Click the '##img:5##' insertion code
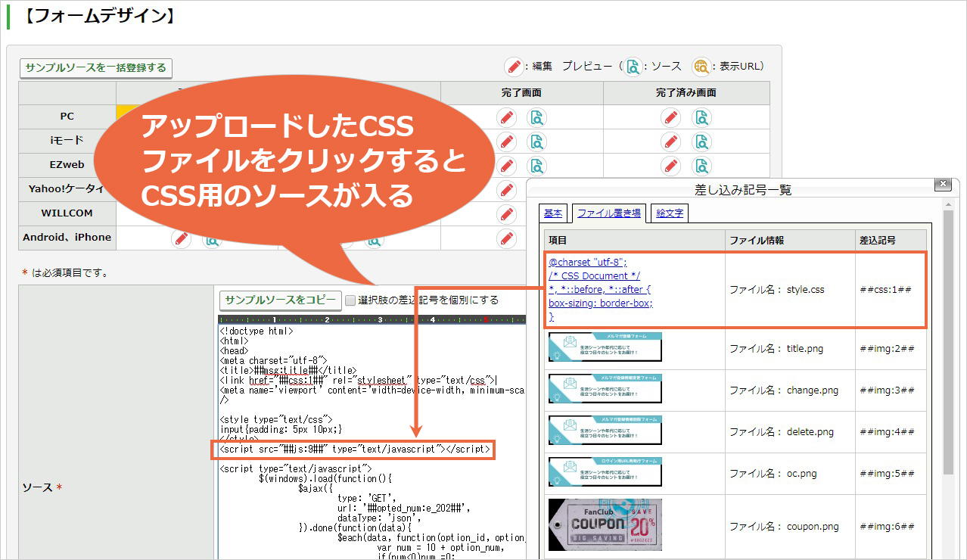Screen dimensions: 967x560 coord(888,473)
